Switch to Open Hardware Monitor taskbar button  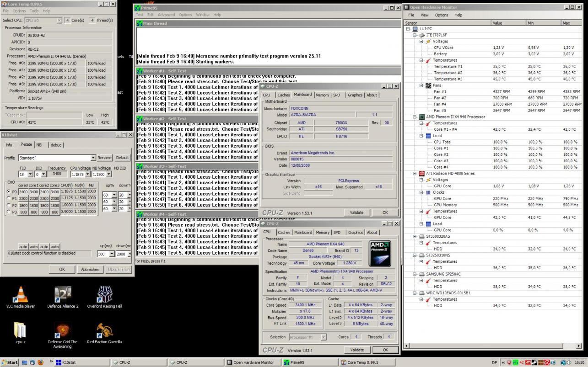pos(253,362)
